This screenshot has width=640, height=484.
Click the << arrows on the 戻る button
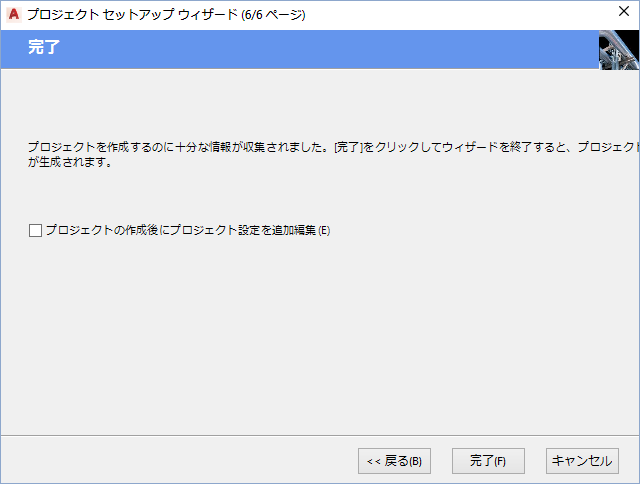pos(373,461)
